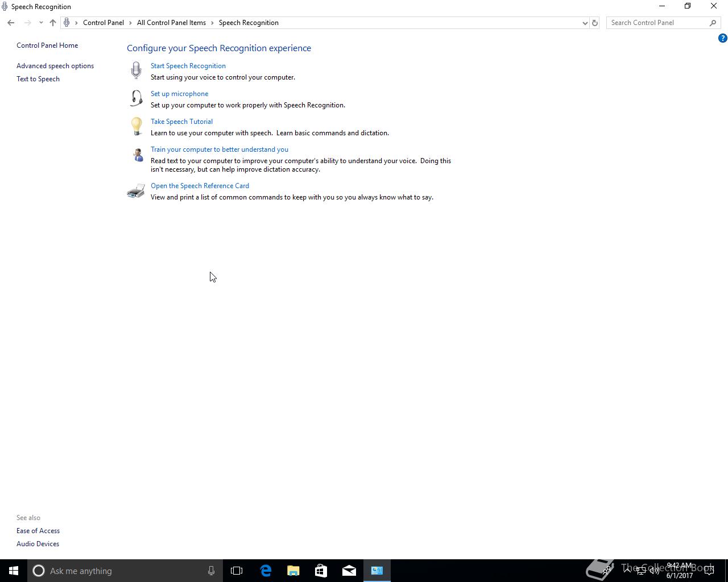Open the address bar history dropdown

pyautogui.click(x=585, y=23)
